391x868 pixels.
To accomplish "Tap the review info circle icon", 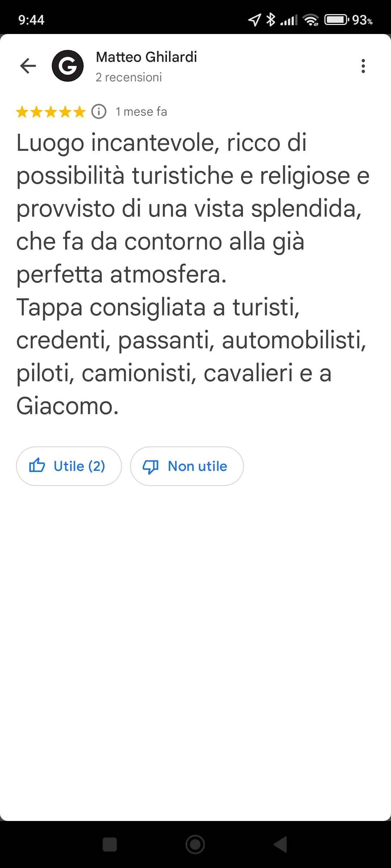I will coord(99,111).
